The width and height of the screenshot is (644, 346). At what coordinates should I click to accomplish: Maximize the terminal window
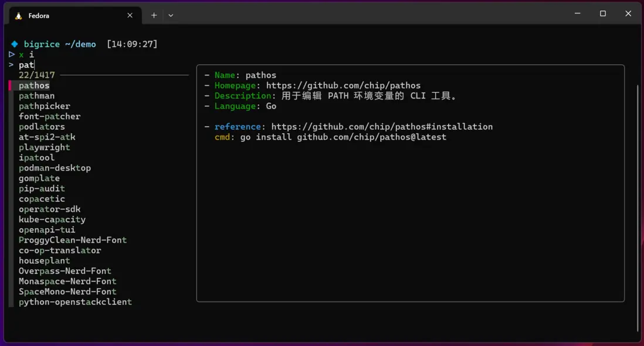pyautogui.click(x=602, y=13)
